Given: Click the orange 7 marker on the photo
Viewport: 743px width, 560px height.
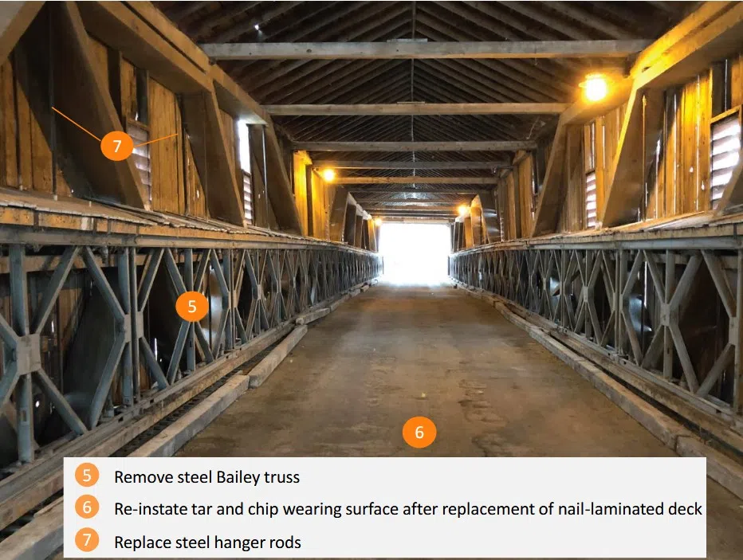Looking at the screenshot, I should coord(117,145).
